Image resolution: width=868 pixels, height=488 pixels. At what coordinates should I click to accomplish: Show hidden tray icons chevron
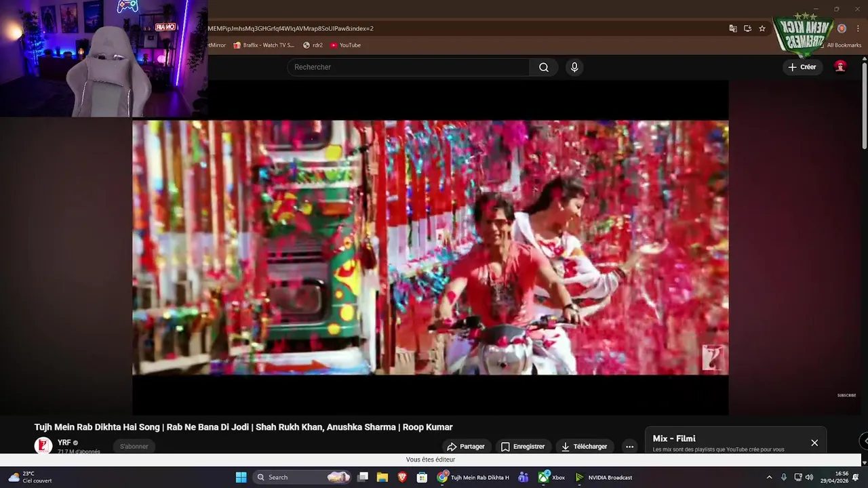[769, 477]
